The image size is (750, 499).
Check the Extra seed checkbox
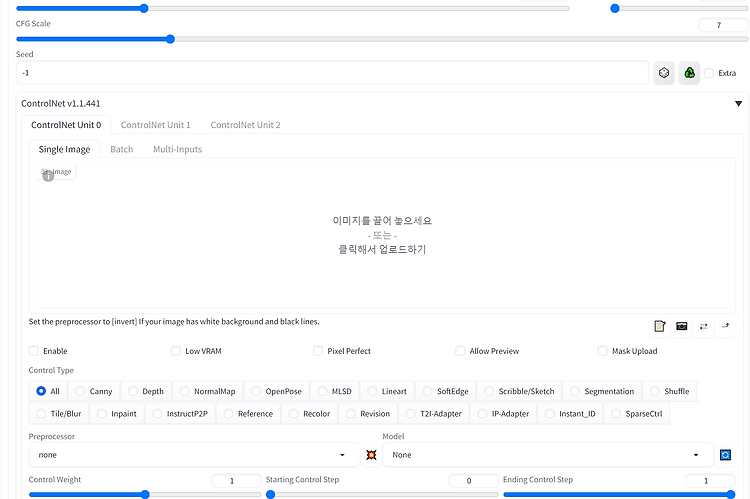pos(709,73)
